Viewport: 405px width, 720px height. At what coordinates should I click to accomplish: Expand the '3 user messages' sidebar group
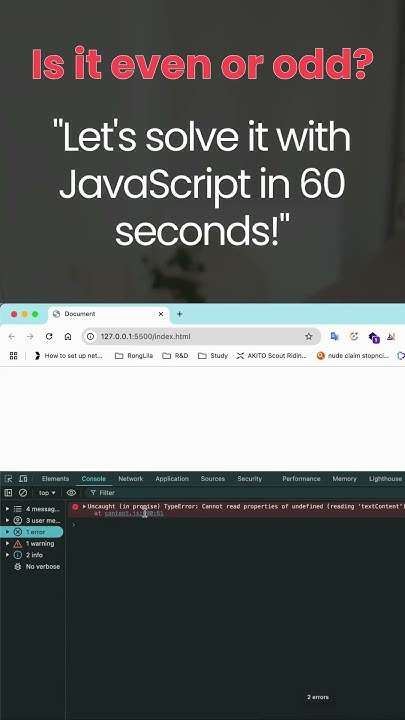point(7,520)
